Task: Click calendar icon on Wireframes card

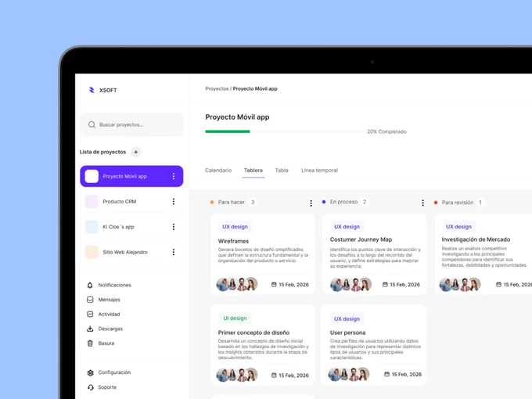Action: pos(274,284)
